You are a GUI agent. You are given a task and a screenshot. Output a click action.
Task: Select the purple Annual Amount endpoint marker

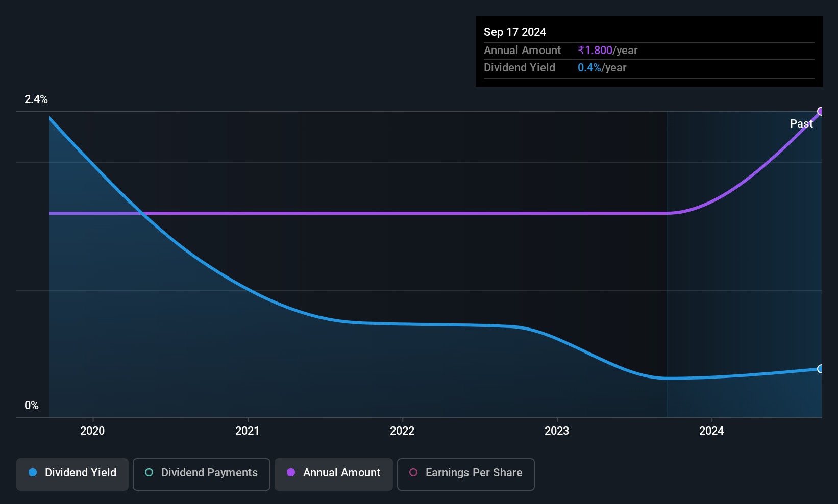click(x=821, y=111)
